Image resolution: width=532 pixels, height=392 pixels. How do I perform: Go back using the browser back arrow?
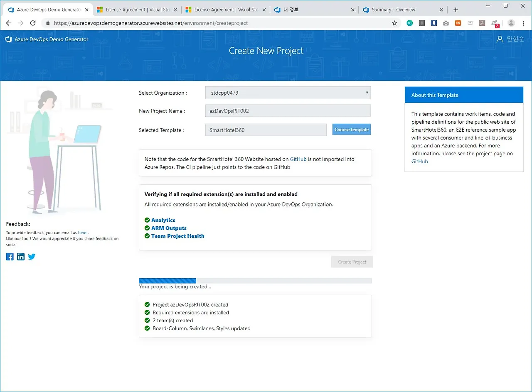[9, 23]
